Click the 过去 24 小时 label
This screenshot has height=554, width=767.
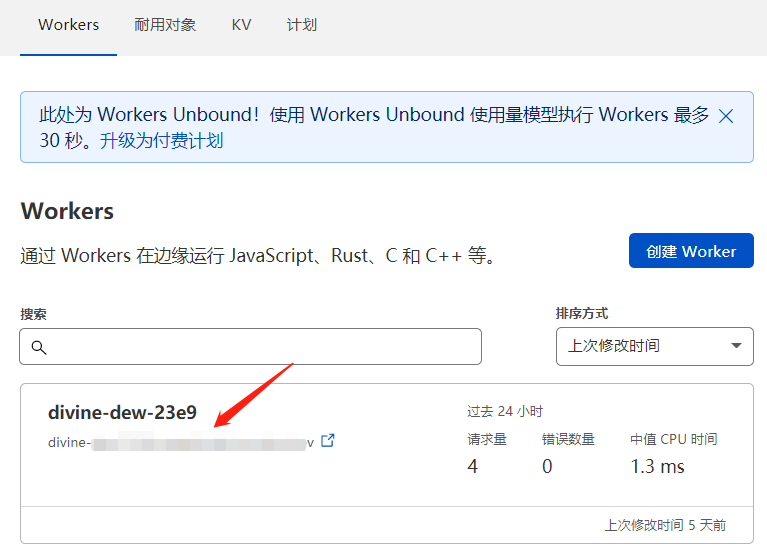coord(505,411)
